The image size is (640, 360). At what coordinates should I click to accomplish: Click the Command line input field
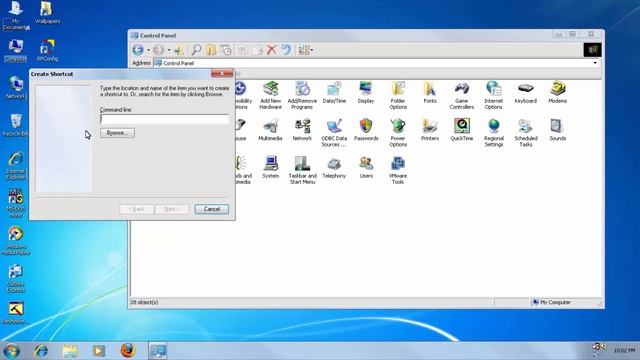164,119
